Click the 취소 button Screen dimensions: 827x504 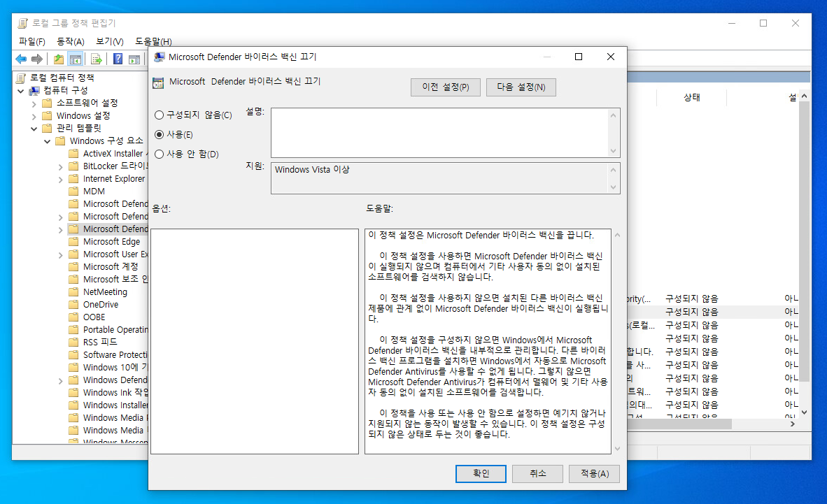(537, 473)
